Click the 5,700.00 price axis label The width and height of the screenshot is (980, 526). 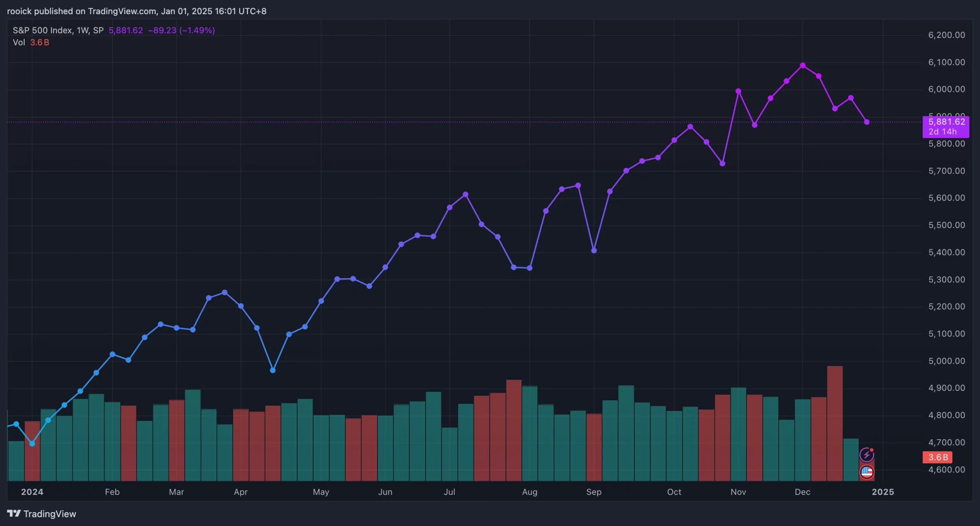point(947,171)
